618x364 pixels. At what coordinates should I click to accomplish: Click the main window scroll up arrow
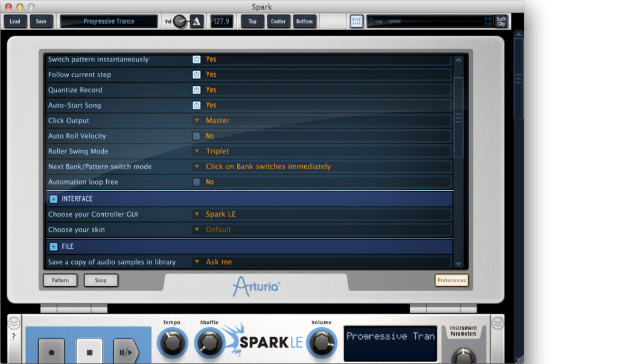pyautogui.click(x=518, y=34)
